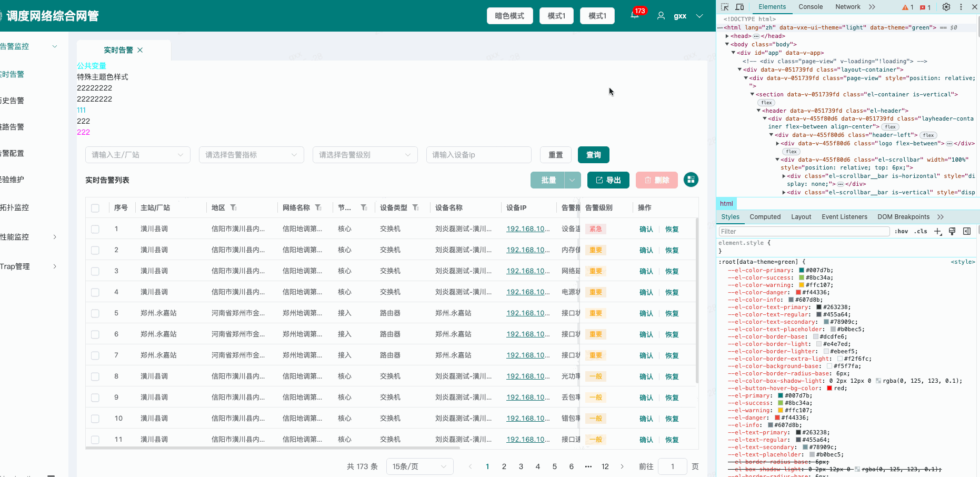The width and height of the screenshot is (980, 477).
Task: Click the previous pagination page arrow
Action: click(x=471, y=466)
